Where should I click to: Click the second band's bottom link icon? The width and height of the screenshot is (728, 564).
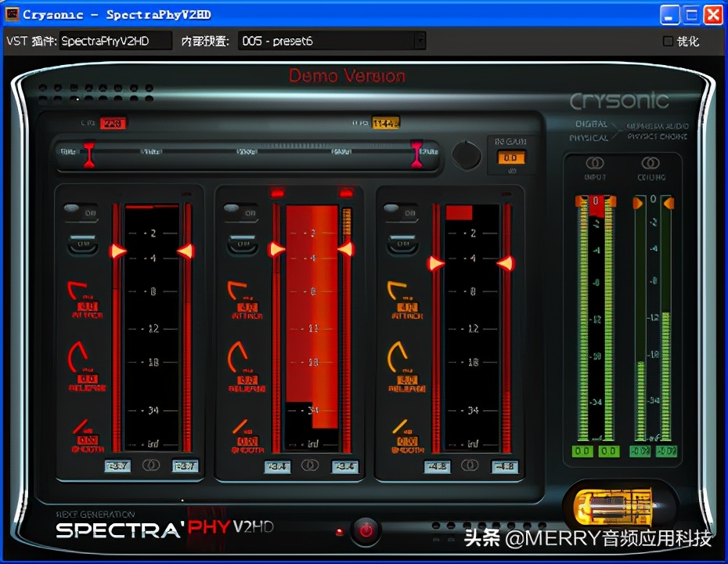(x=311, y=465)
